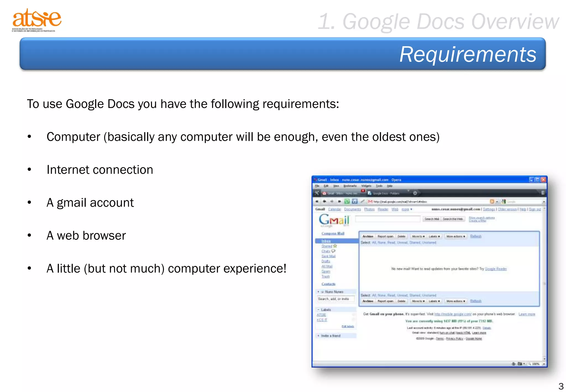
Task: Click the wand (pencil) icon in address toolbar
Action: [362, 201]
